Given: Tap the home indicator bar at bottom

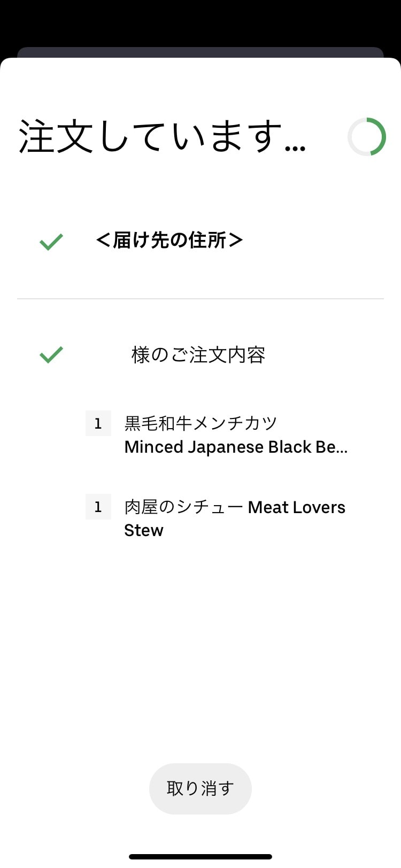Looking at the screenshot, I should coord(200,857).
